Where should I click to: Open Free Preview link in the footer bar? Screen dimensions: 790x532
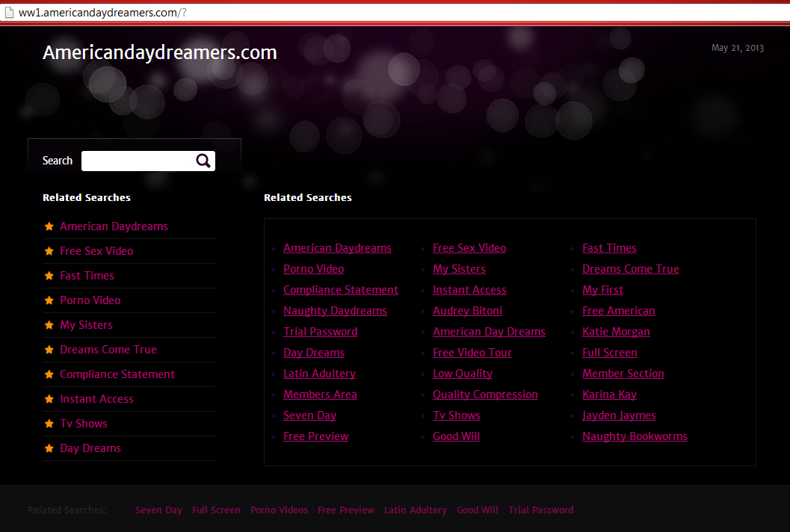(x=346, y=510)
